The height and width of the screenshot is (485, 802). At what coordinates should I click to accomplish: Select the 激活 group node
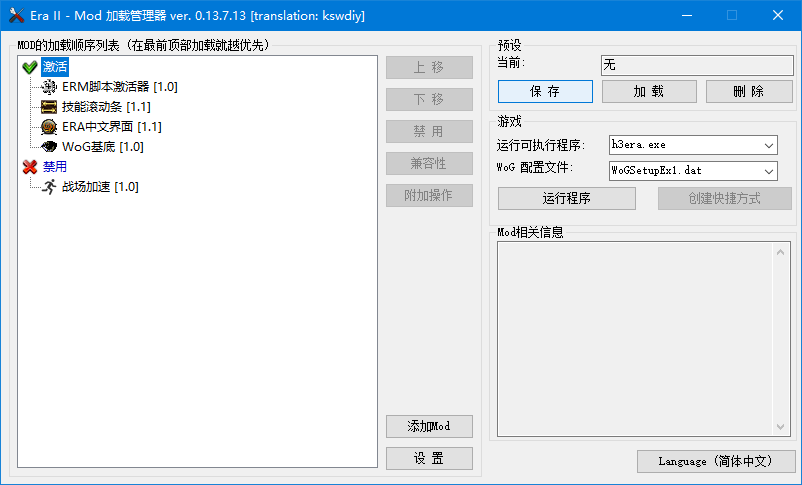click(55, 67)
